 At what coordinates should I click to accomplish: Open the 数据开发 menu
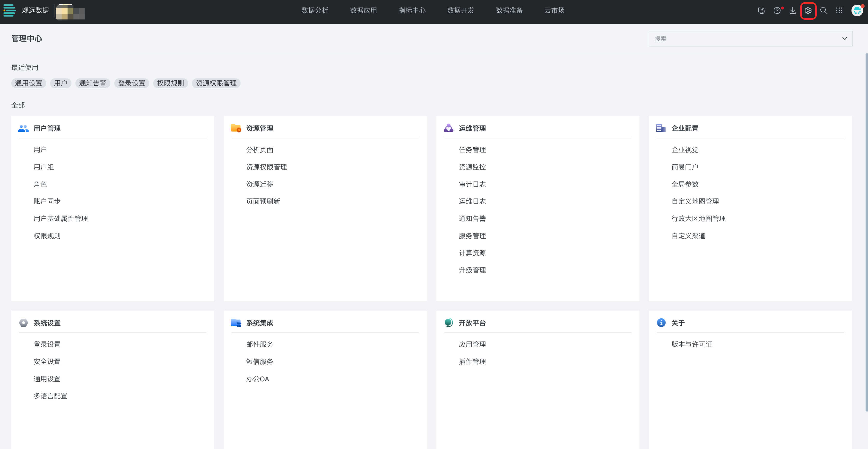(460, 10)
